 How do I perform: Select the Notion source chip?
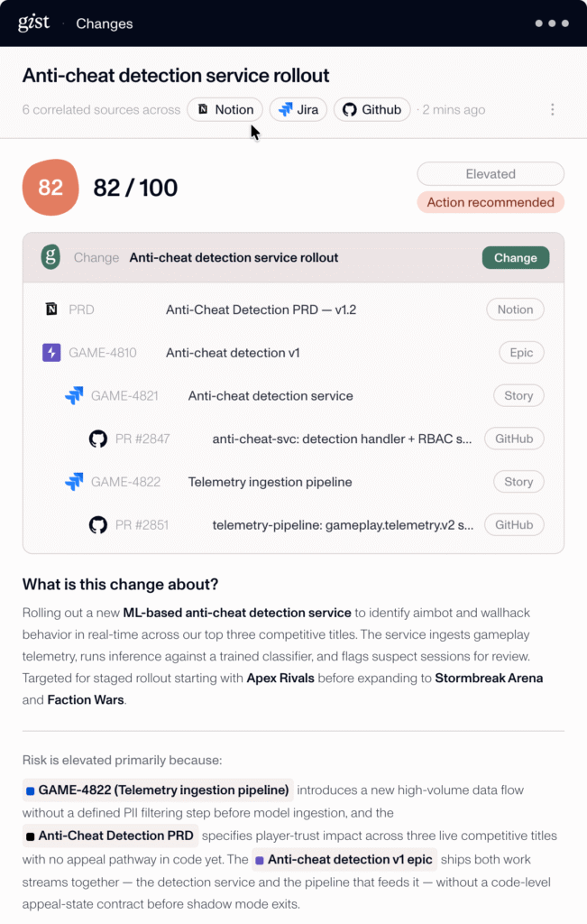click(225, 109)
